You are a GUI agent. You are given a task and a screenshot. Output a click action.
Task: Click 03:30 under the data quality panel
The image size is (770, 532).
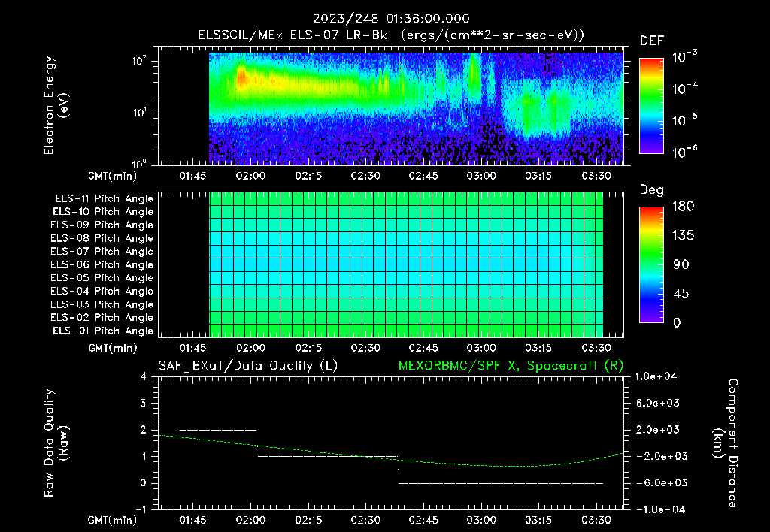click(596, 520)
